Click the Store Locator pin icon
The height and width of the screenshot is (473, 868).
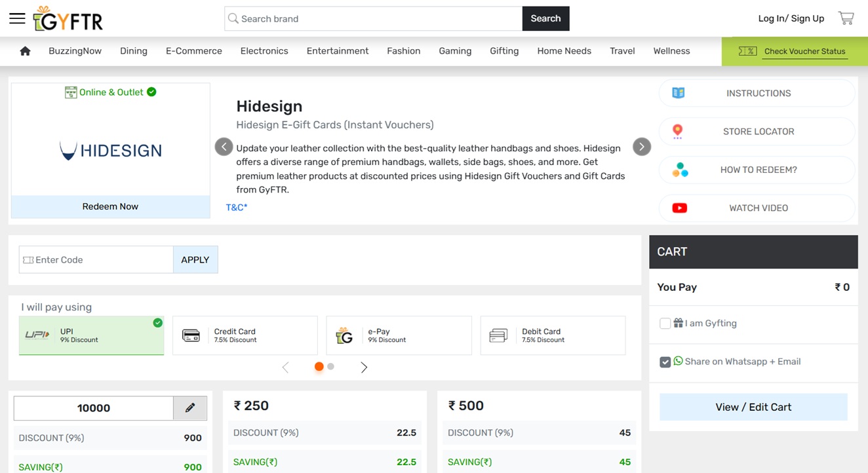click(x=678, y=132)
